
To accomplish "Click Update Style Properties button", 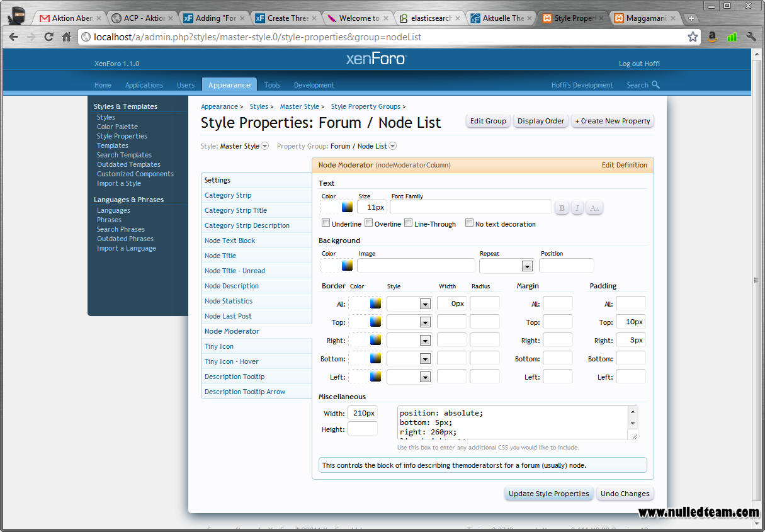I will tap(549, 494).
